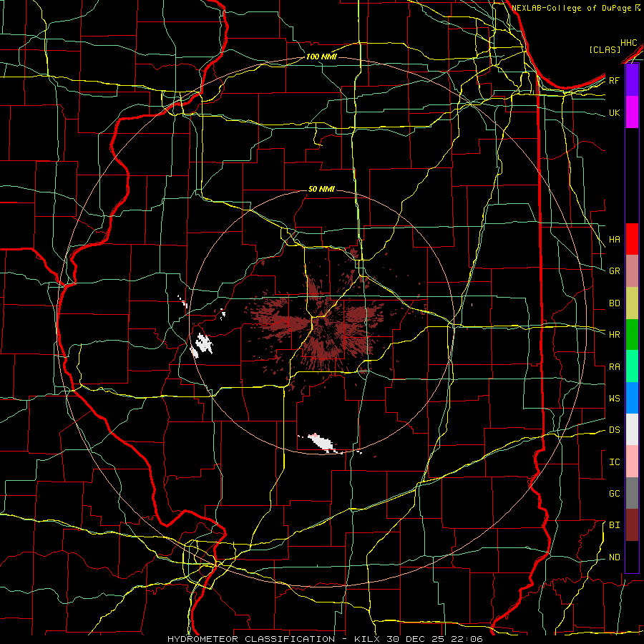Select the BD yellow legend swatch
The image size is (644, 644).
pos(632,303)
